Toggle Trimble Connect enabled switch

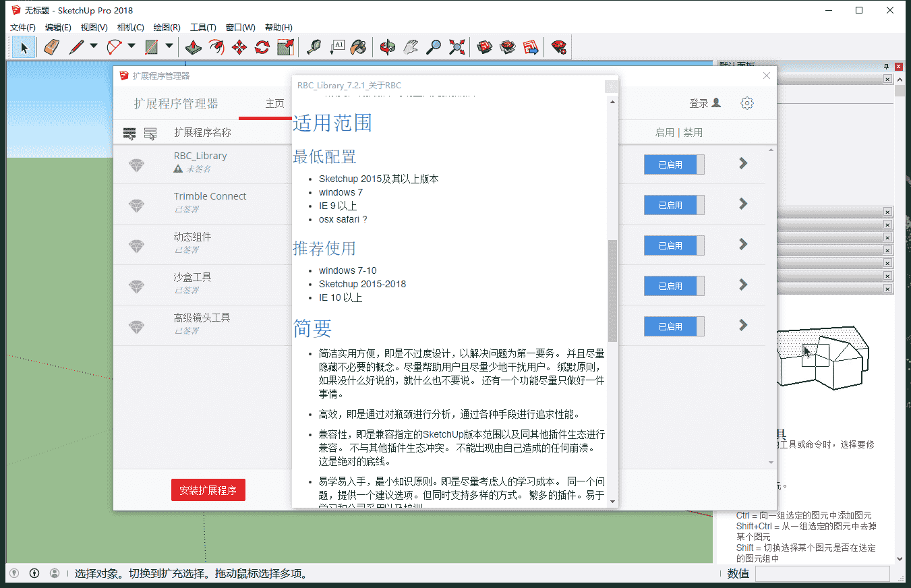[x=674, y=205]
